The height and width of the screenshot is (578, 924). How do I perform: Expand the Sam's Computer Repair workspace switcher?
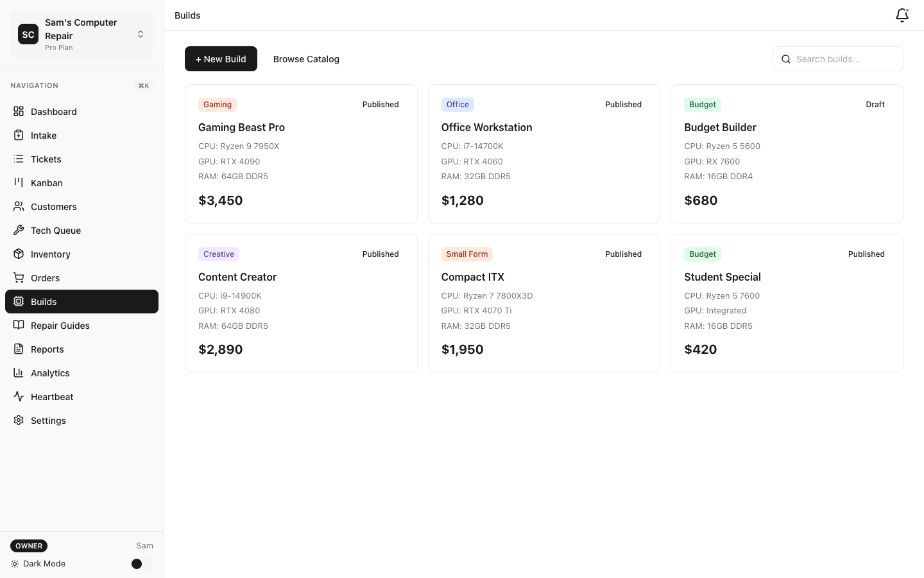pyautogui.click(x=141, y=34)
